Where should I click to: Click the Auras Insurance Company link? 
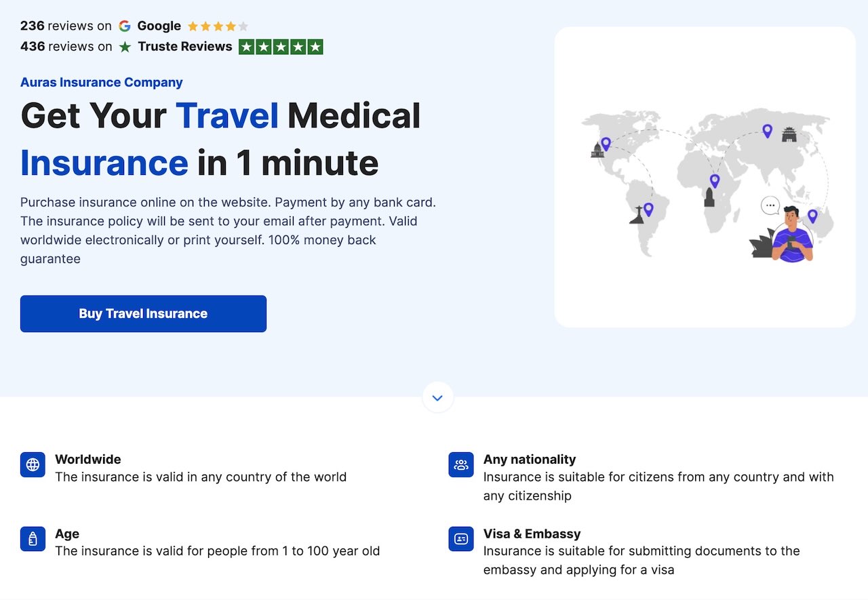(x=101, y=82)
